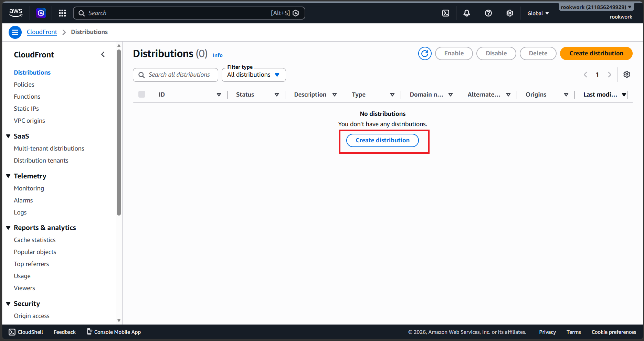Open Origin access in sidebar
The width and height of the screenshot is (644, 341).
tap(32, 316)
